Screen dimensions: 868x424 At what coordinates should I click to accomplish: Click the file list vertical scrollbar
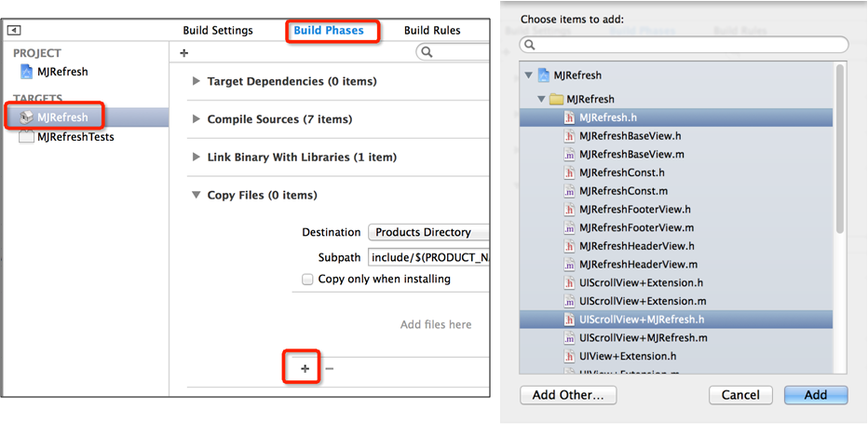pyautogui.click(x=840, y=148)
